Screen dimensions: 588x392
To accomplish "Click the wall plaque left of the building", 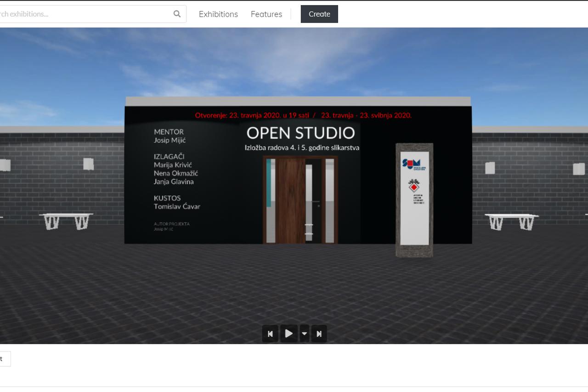I will (x=88, y=164).
